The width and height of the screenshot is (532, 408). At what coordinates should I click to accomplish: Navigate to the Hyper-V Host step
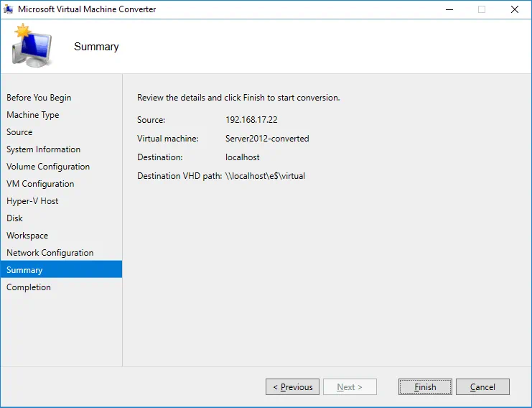coord(32,201)
